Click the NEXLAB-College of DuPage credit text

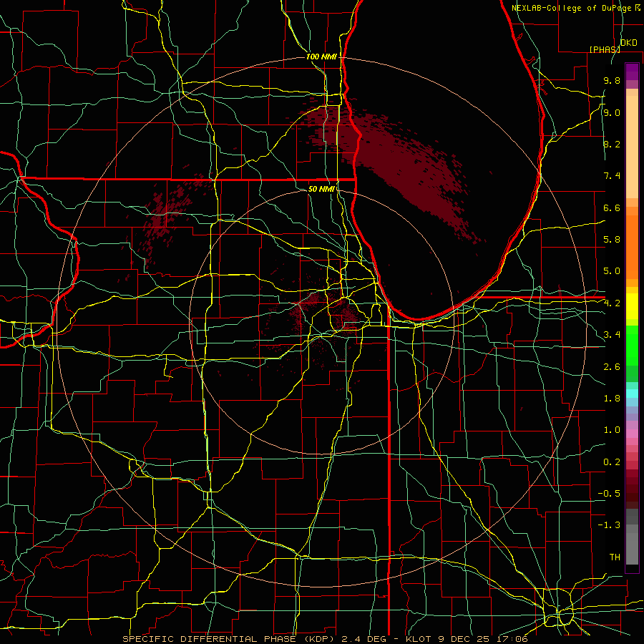coord(572,8)
